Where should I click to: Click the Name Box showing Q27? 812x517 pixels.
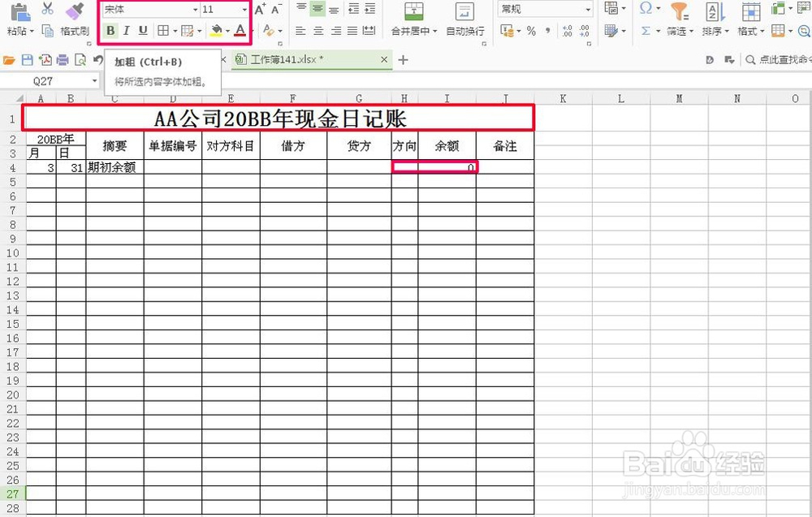tap(44, 81)
